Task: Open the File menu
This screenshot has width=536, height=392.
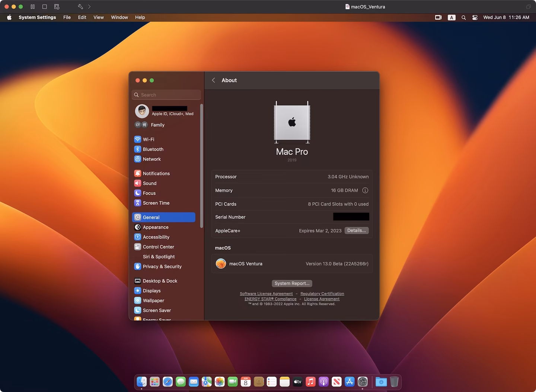Action: coord(67,17)
